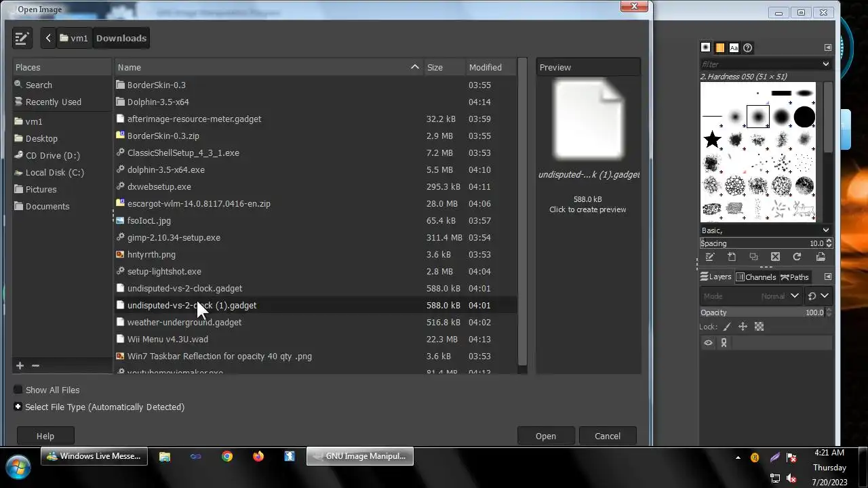Viewport: 868px width, 488px height.
Task: Click the Lock position and size icon
Action: point(743,327)
